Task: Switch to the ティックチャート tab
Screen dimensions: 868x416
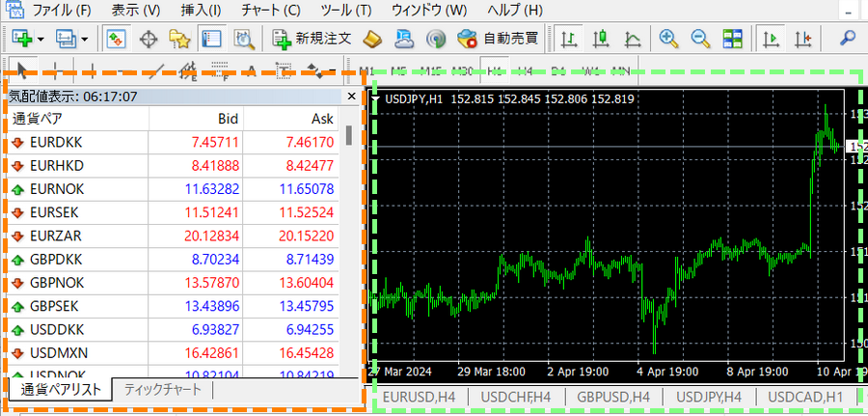Action: pyautogui.click(x=162, y=389)
